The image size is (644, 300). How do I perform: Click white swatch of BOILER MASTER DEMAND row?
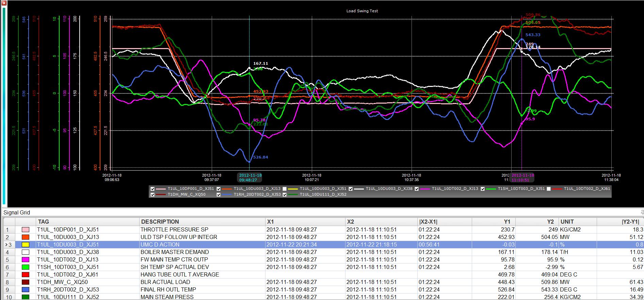click(x=25, y=252)
